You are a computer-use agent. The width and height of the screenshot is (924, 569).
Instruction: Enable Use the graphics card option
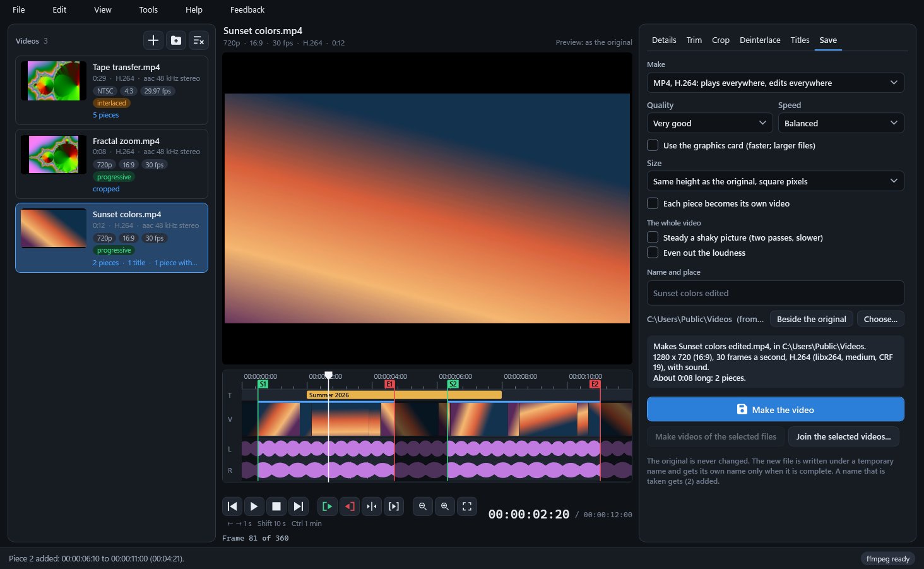point(653,145)
